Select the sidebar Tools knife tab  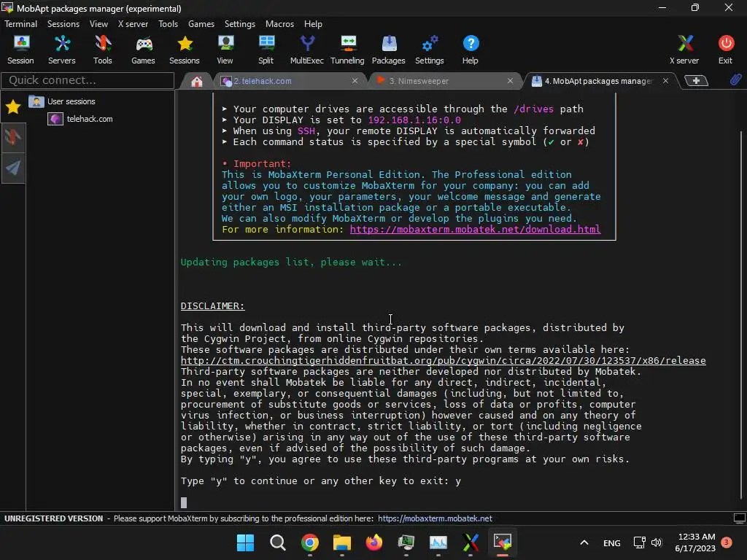pos(13,137)
